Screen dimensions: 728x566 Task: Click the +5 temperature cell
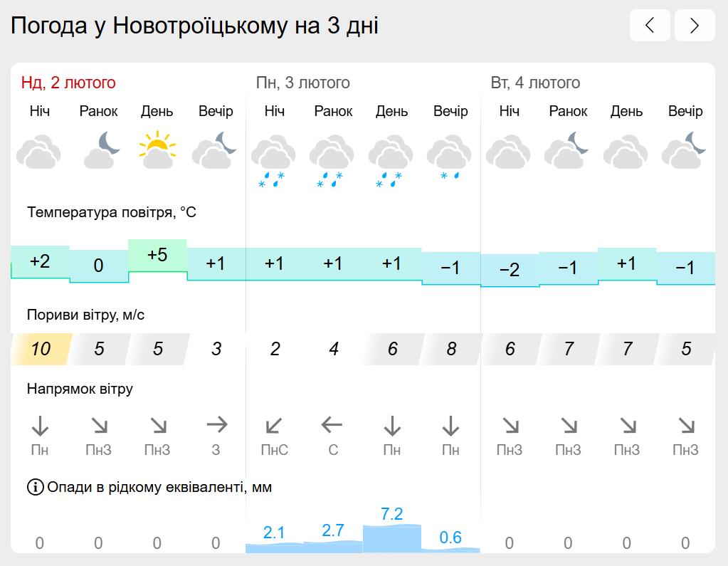[x=157, y=256]
